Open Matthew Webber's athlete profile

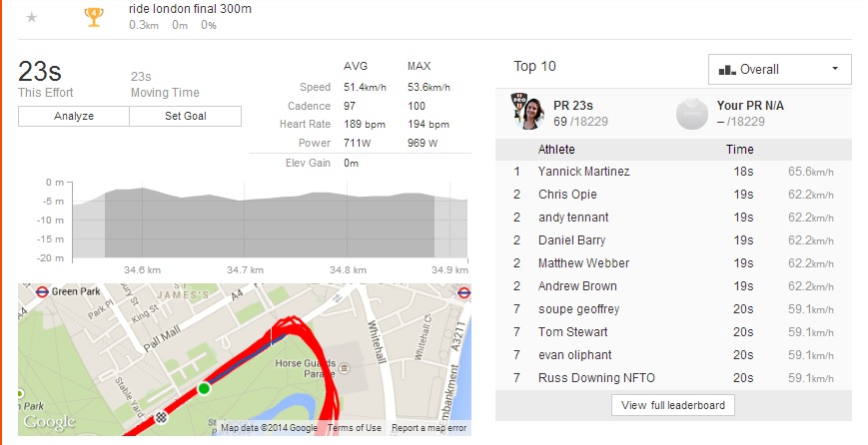tap(583, 263)
